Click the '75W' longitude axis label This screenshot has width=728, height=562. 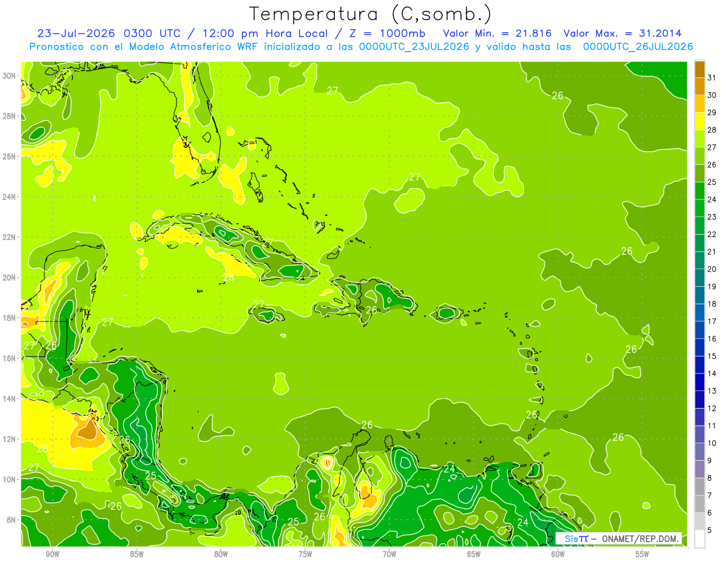pyautogui.click(x=305, y=554)
